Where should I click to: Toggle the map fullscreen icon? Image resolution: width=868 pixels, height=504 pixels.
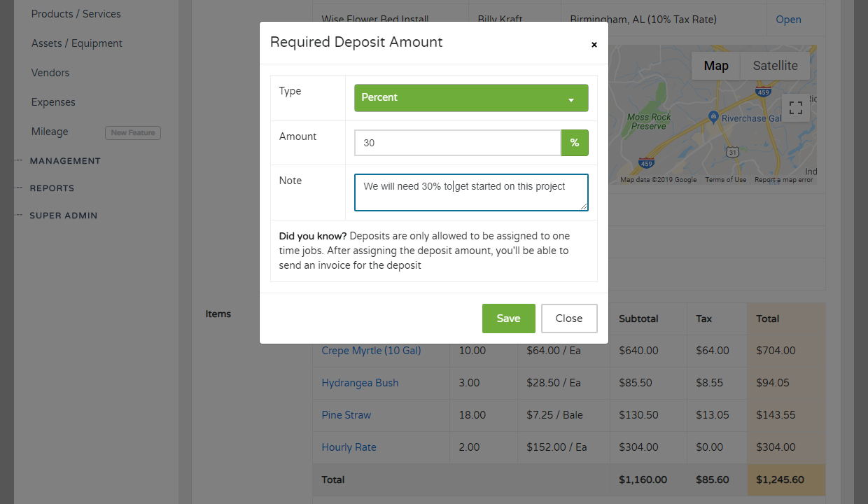coord(795,108)
